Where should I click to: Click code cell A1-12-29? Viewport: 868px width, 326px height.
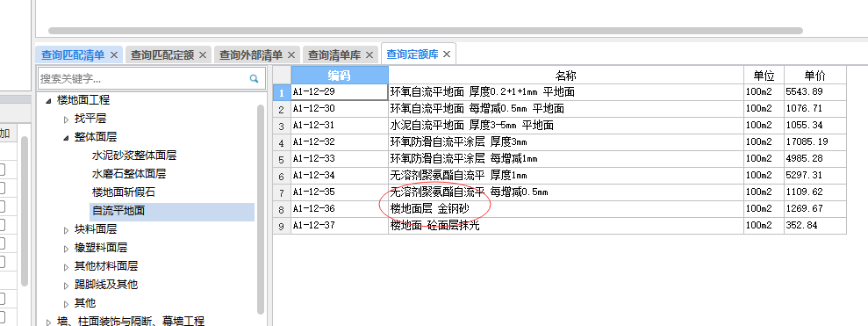tap(340, 92)
